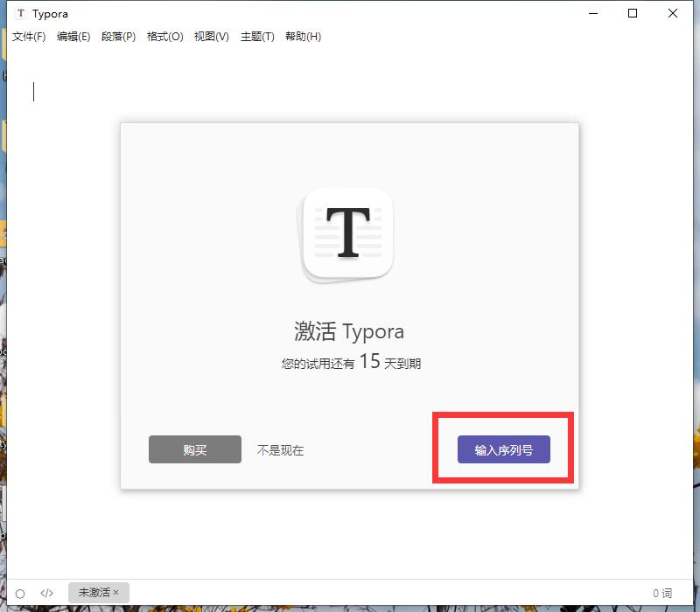The height and width of the screenshot is (612, 700).
Task: Open the 段落(P) menu
Action: [119, 37]
